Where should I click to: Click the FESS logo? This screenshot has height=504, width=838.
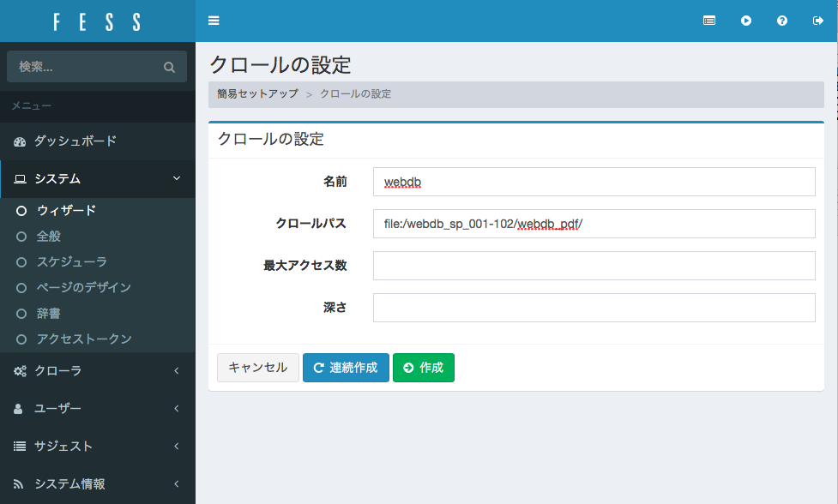[x=97, y=22]
